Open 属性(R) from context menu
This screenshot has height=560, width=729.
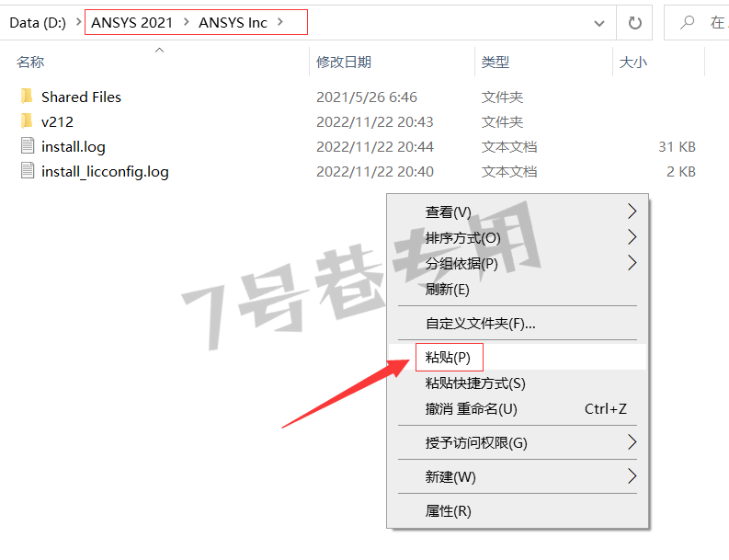pos(518,510)
